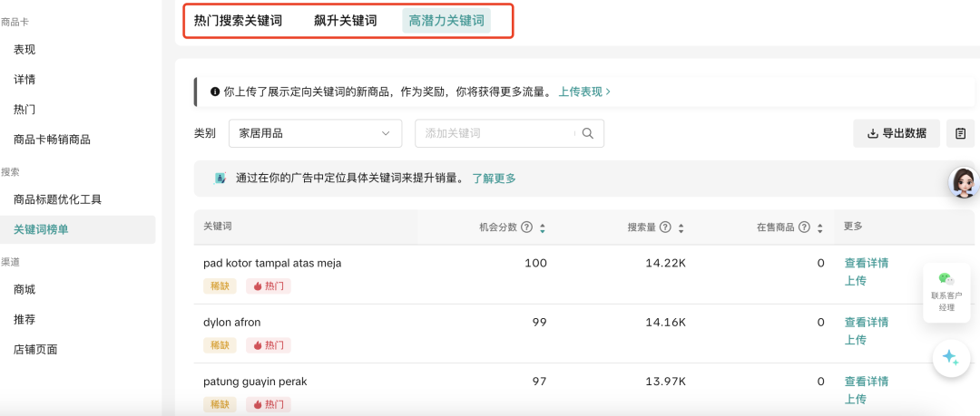This screenshot has height=416, width=980.
Task: Click the search magnifier in keyword field
Action: (x=587, y=133)
